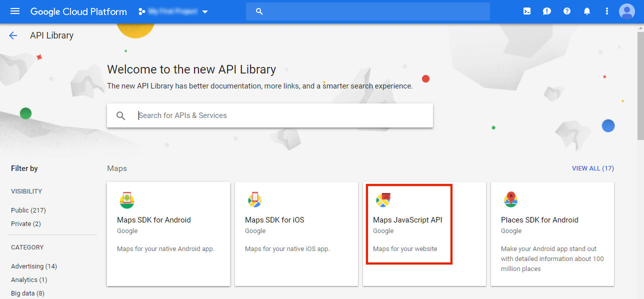Click the magnifier icon in top search bar
The image size is (644, 299).
259,11
